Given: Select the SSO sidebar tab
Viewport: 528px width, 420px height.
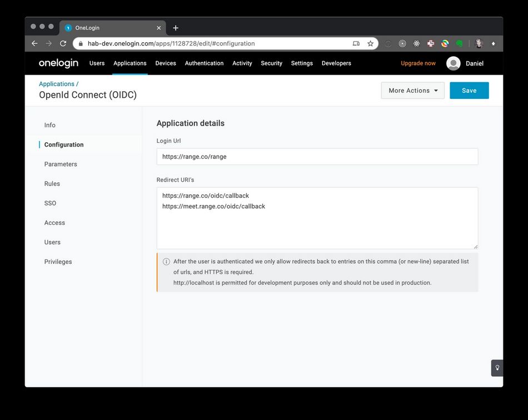Looking at the screenshot, I should coord(50,203).
